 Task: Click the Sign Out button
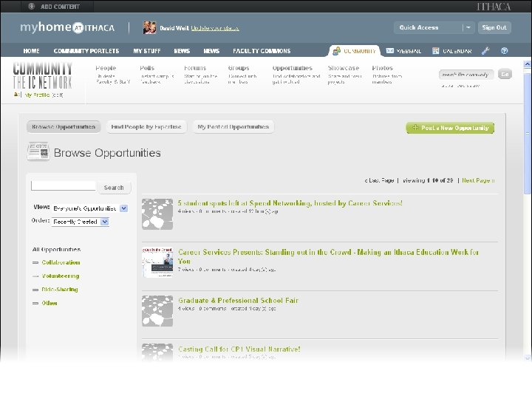pos(494,27)
